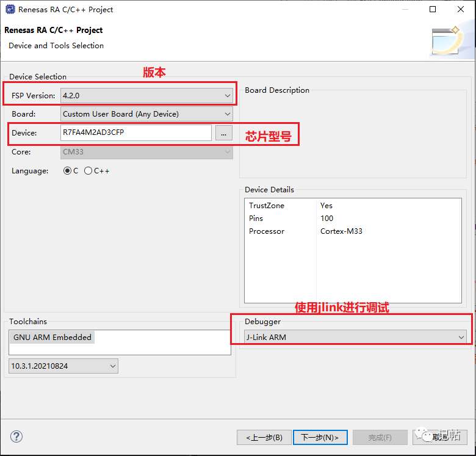Click the Back button 上一步(B)

[x=264, y=438]
